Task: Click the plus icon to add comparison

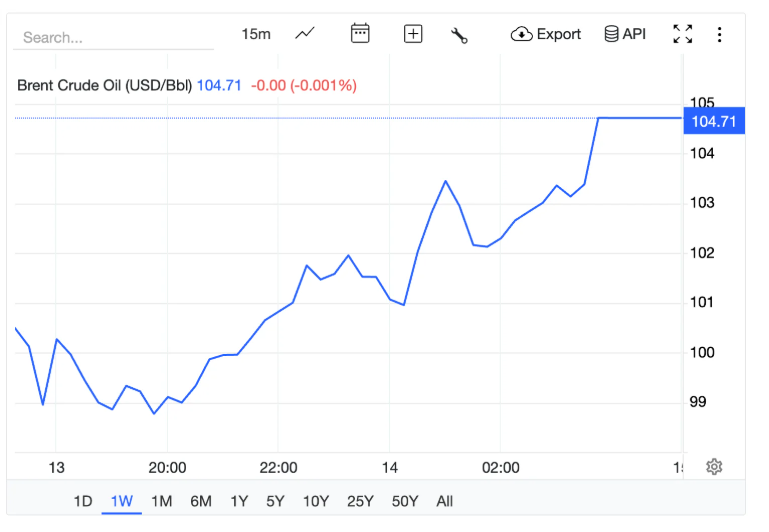Action: pyautogui.click(x=413, y=34)
